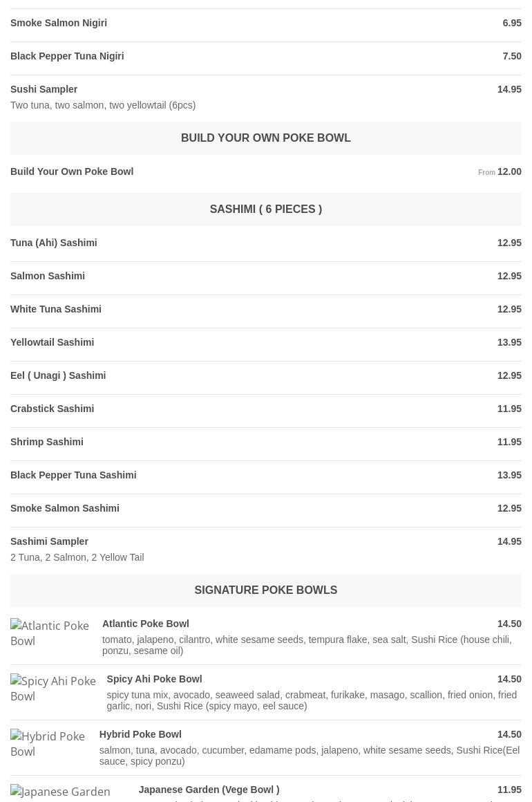Pick the White Tuna Sashimi item
The image size is (532, 802).
(266, 310)
